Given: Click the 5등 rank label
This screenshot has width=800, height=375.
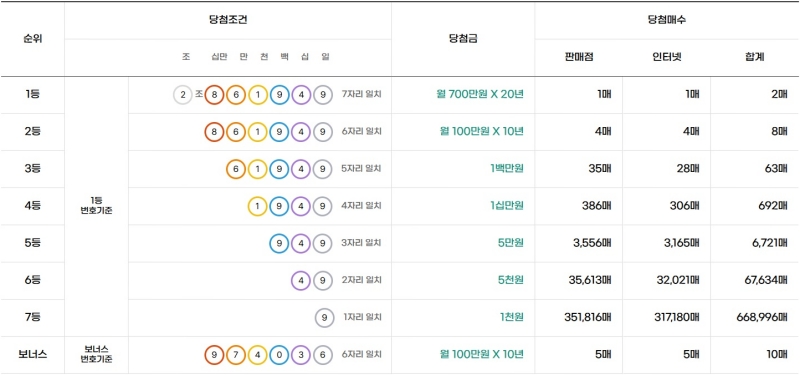Looking at the screenshot, I should [x=32, y=243].
